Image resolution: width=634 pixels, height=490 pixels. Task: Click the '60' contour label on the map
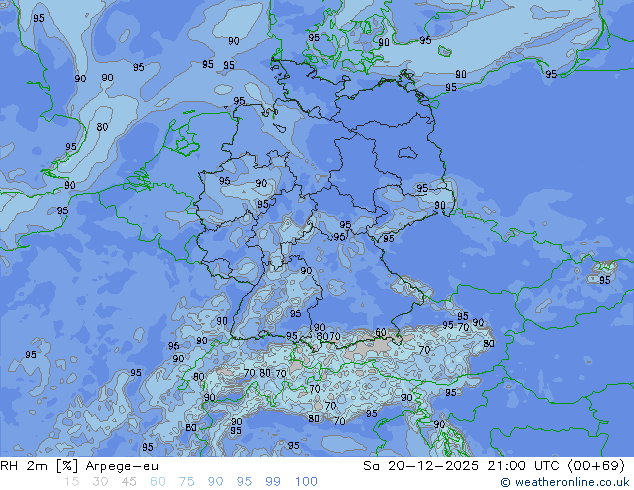pos(380,332)
